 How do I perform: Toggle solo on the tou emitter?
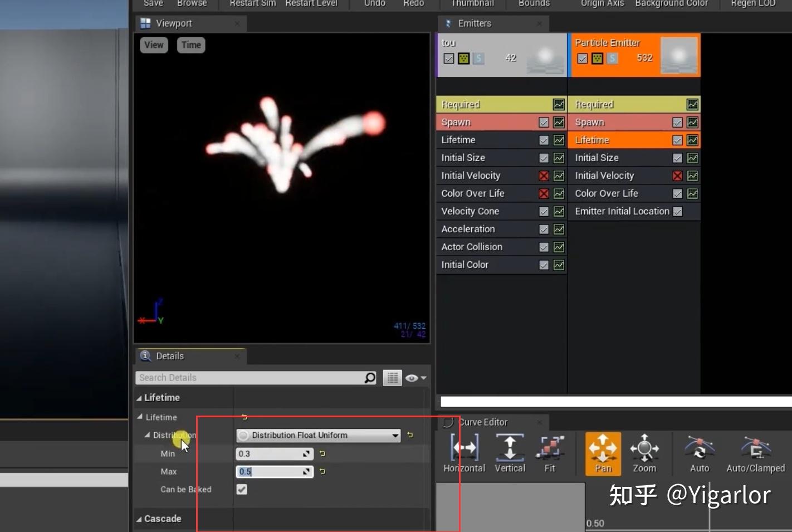pyautogui.click(x=478, y=58)
